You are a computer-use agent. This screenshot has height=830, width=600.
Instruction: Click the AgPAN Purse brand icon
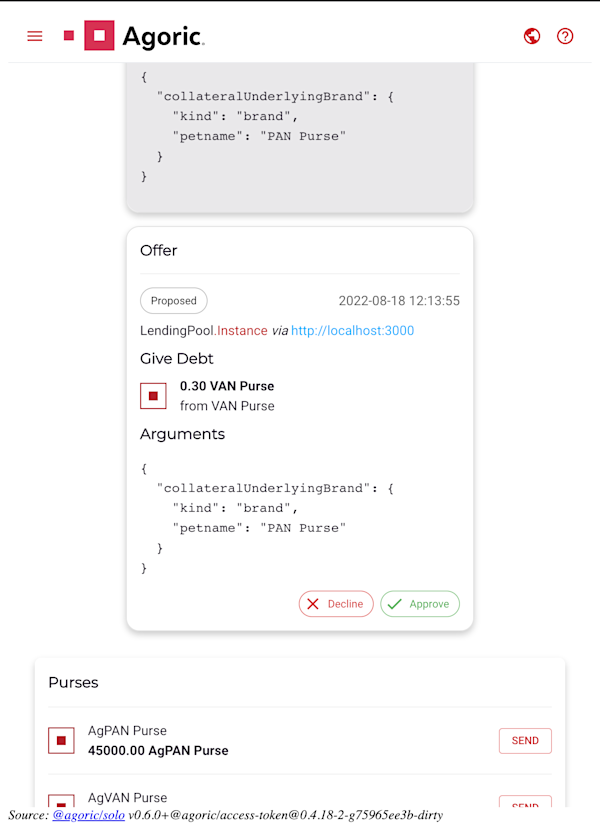coord(61,741)
